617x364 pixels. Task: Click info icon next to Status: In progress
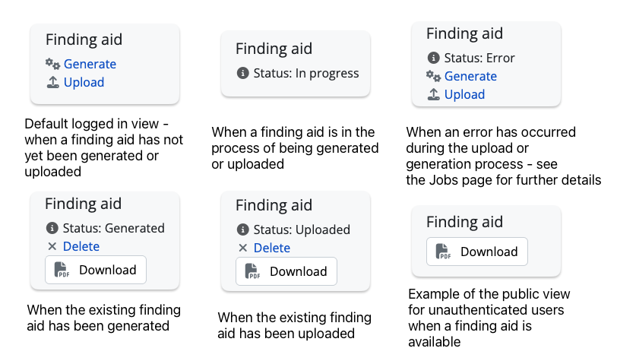point(243,73)
